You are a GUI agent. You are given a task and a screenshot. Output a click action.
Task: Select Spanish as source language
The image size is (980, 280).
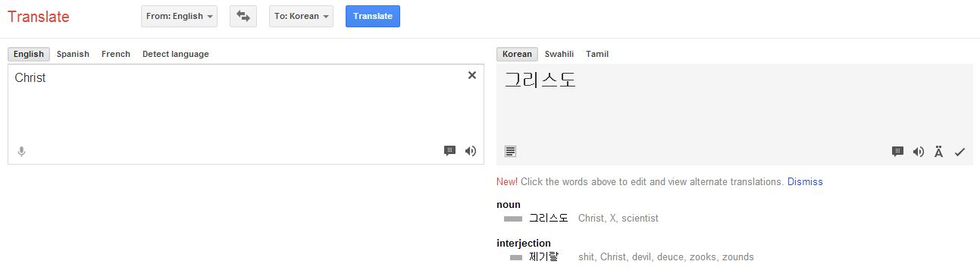73,54
